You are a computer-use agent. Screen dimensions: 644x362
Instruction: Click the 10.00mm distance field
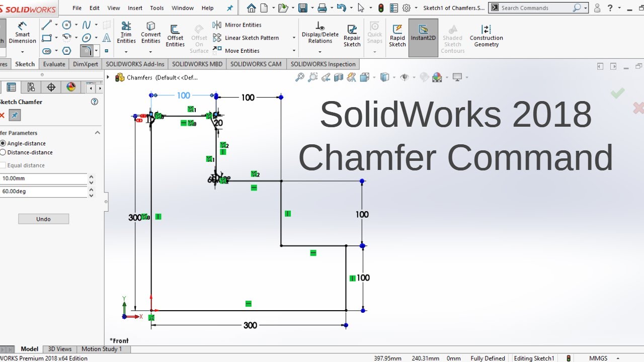[43, 178]
